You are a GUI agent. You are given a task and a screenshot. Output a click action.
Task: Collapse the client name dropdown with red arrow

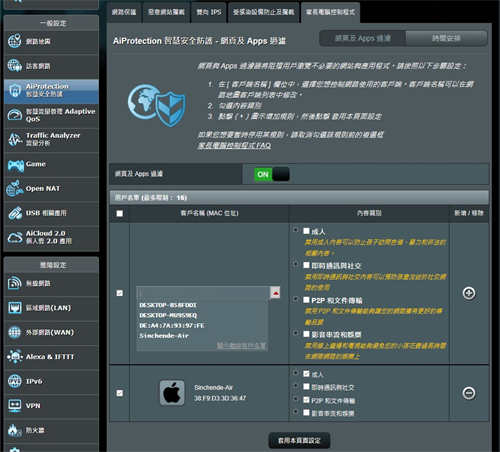[x=275, y=293]
